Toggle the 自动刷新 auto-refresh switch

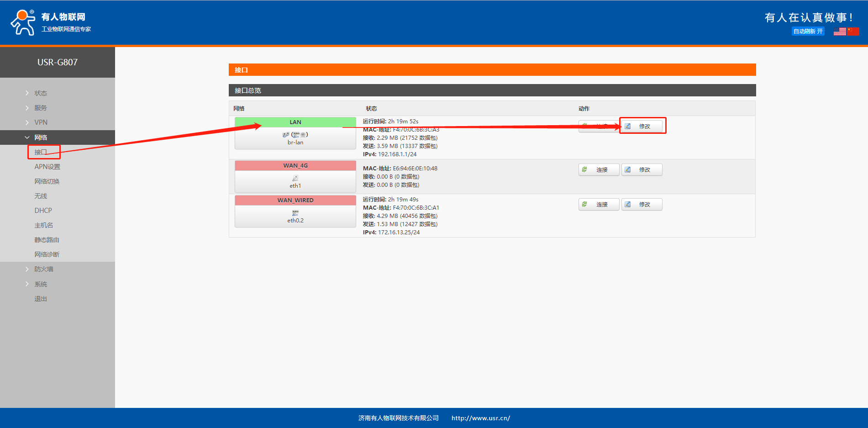pos(808,32)
